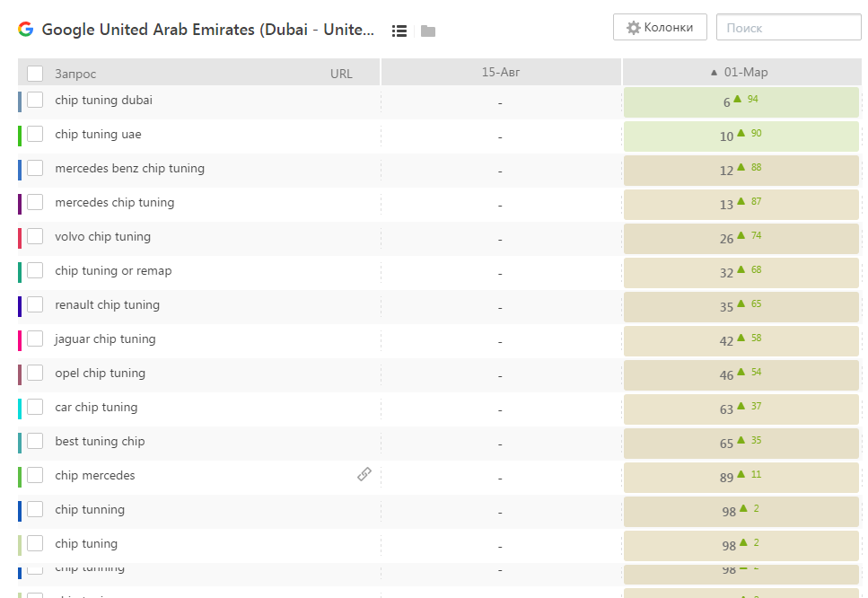Click the link icon for chip mercedes
Screen dimensions: 868x598
click(364, 474)
